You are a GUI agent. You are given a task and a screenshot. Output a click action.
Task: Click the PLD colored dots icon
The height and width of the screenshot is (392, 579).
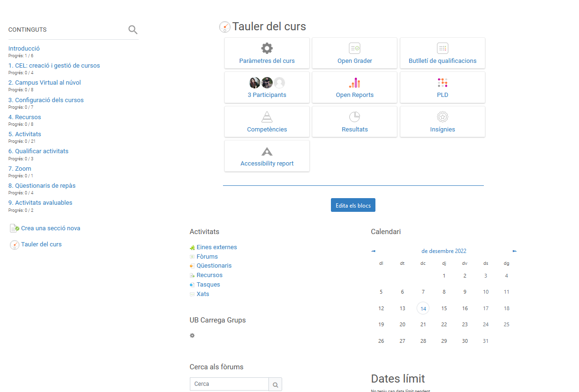442,83
